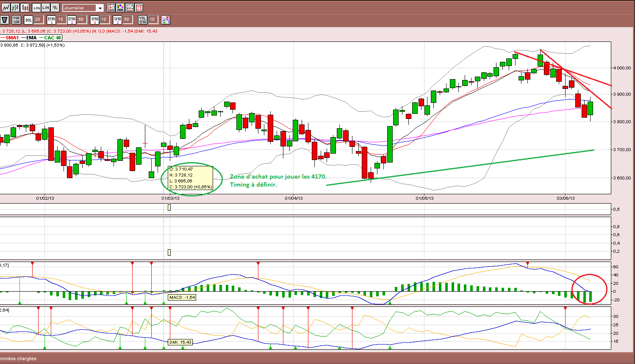This screenshot has width=635, height=364.
Task: Toggle the SMA 1 indicator
Action: [x=94, y=20]
